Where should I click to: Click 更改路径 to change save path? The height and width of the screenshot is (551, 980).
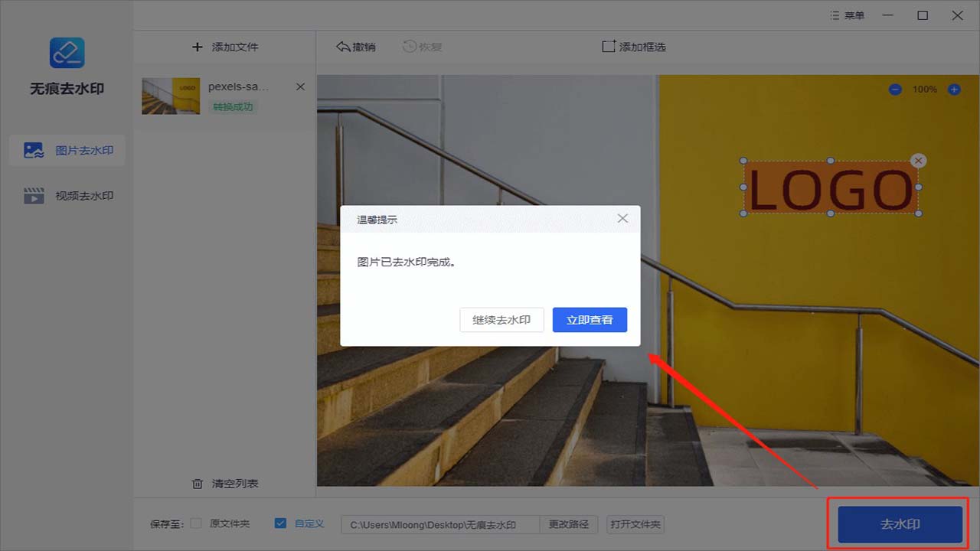[569, 524]
